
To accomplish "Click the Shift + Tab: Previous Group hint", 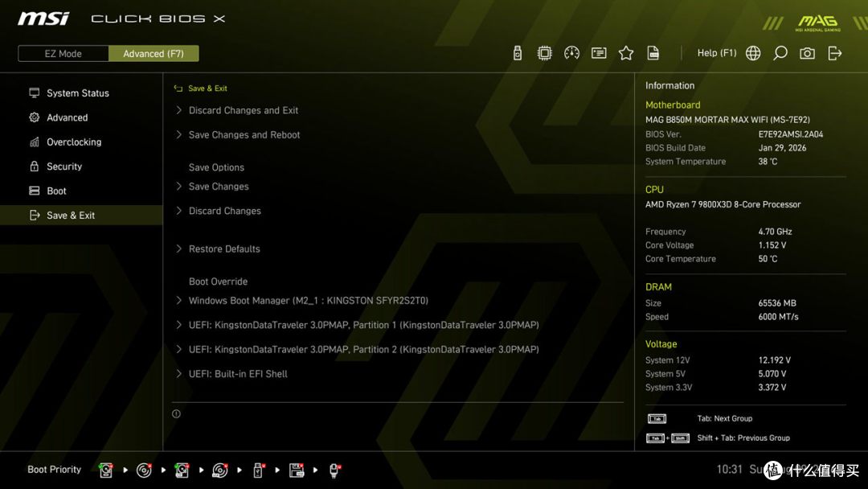I will 743,438.
